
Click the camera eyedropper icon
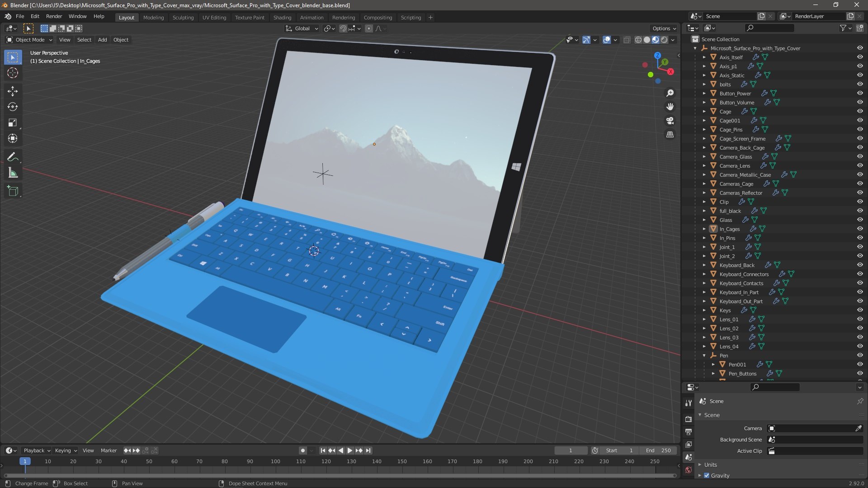coord(859,428)
